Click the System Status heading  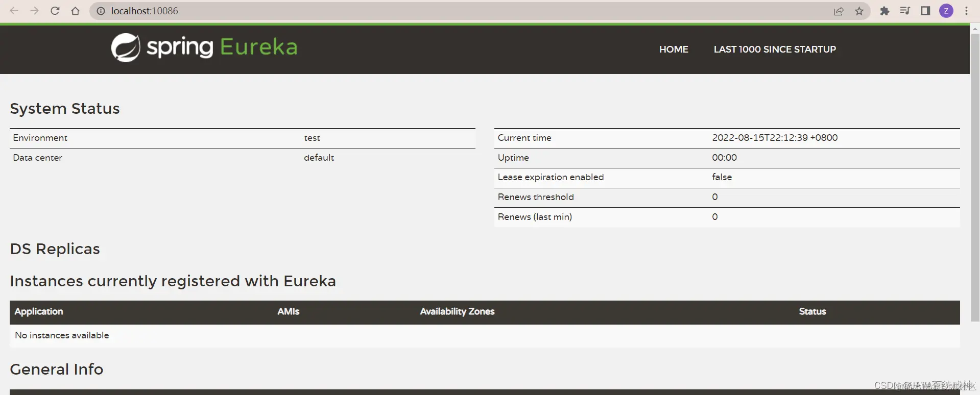pos(65,109)
